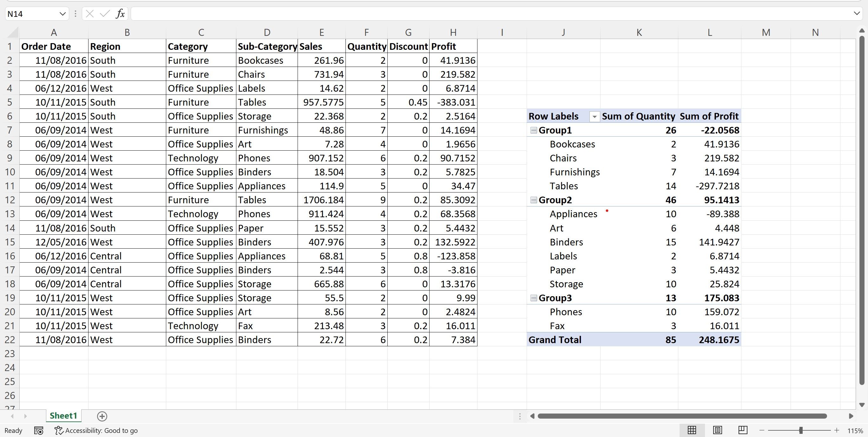Click the Discount header cell
Image resolution: width=868 pixels, height=437 pixels.
(x=408, y=46)
